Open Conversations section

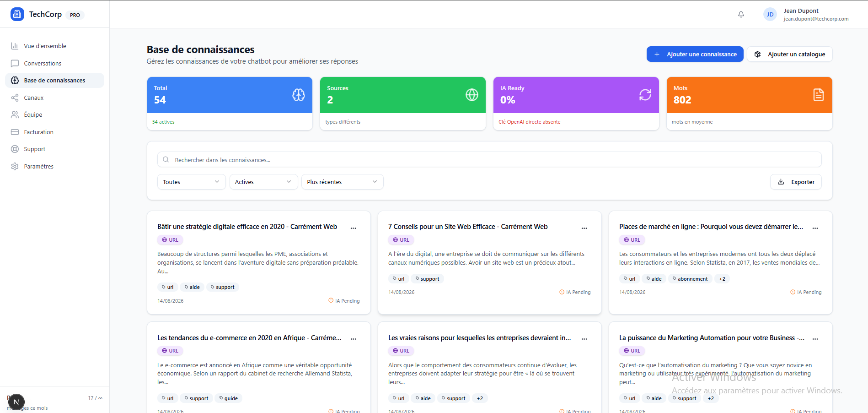click(x=54, y=63)
